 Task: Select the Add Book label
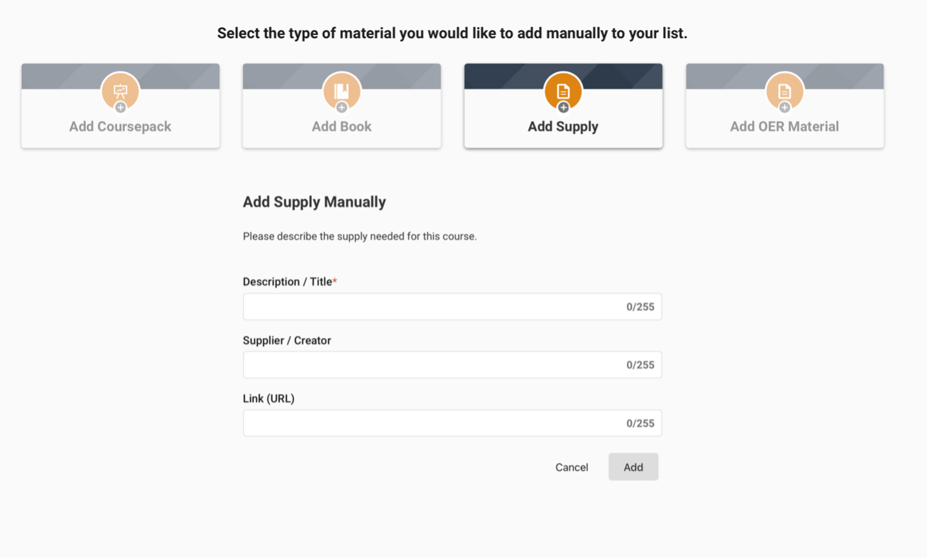tap(342, 126)
